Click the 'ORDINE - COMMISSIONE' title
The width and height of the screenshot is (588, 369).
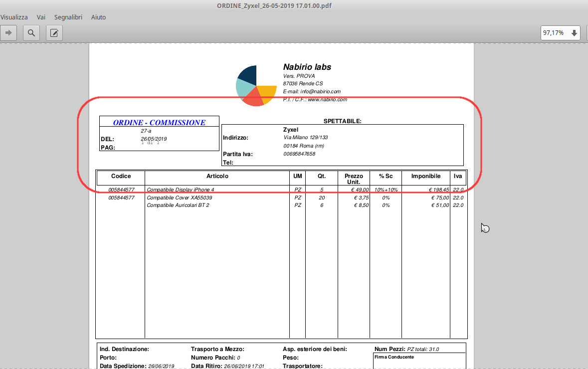point(160,123)
